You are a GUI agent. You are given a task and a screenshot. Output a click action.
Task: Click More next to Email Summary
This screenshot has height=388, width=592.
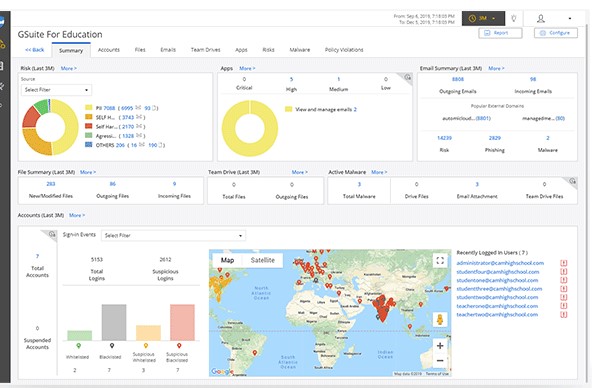(496, 68)
